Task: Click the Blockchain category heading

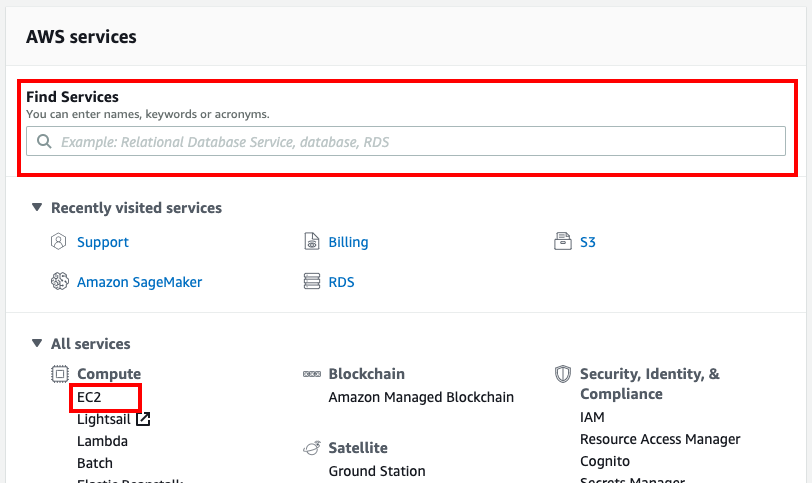Action: (367, 374)
